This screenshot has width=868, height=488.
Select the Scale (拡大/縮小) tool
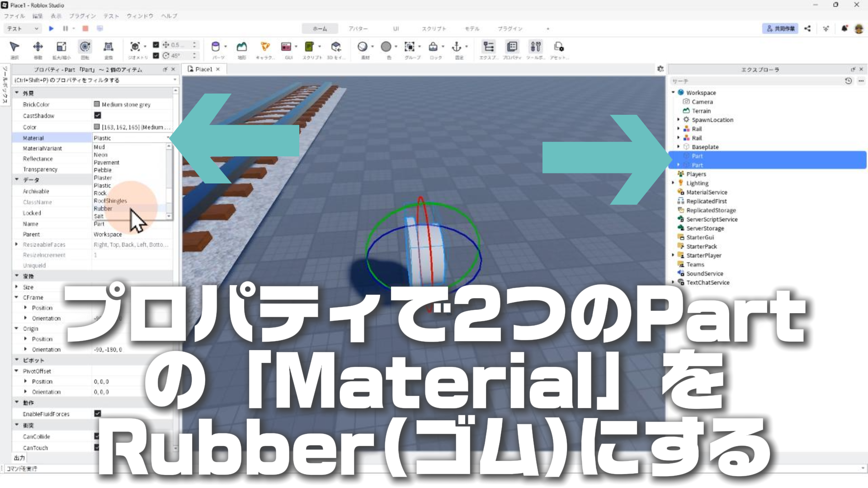(x=61, y=47)
